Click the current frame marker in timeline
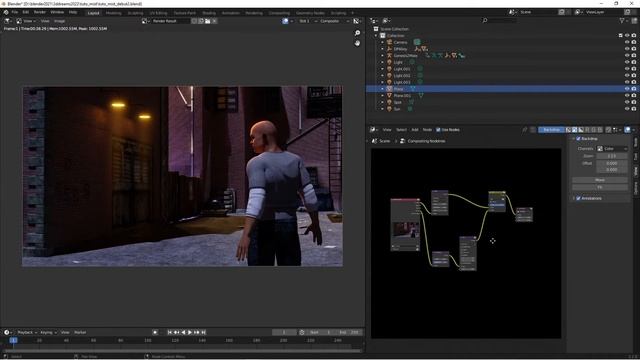The height and width of the screenshot is (360, 640). click(13, 340)
